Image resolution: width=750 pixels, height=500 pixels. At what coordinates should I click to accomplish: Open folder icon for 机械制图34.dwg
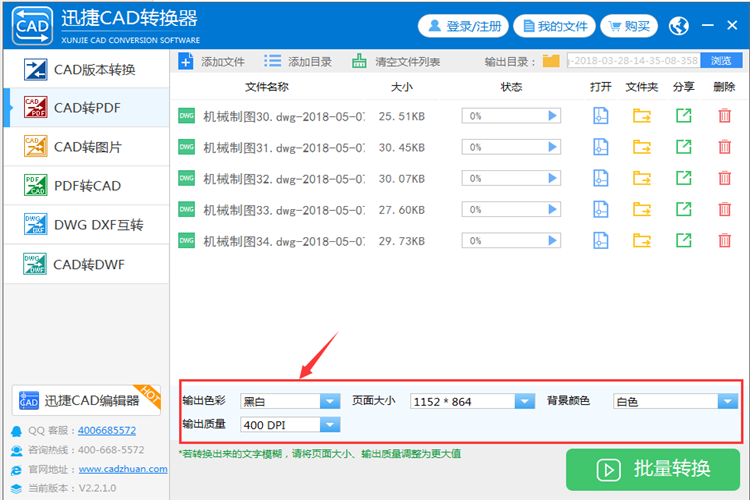tap(642, 241)
